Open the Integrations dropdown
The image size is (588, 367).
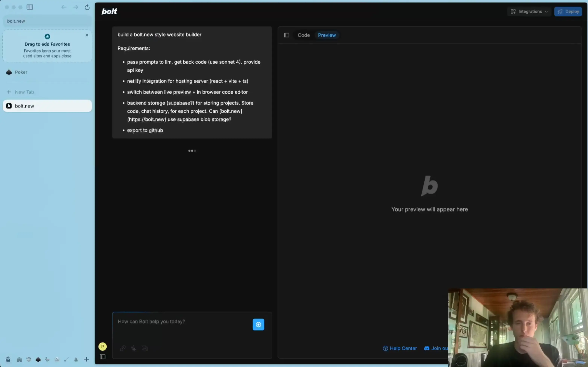[529, 11]
